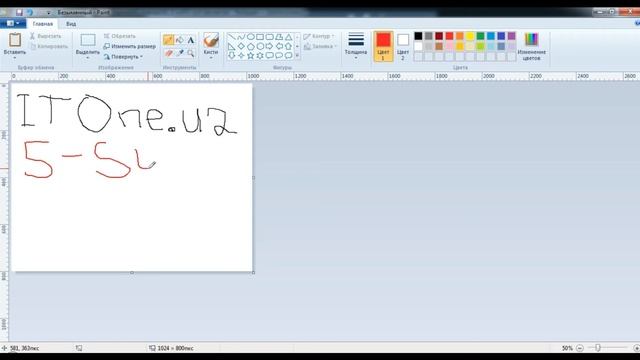Select the Color picker eyedropper tool
This screenshot has width=640, height=360.
tap(180, 53)
